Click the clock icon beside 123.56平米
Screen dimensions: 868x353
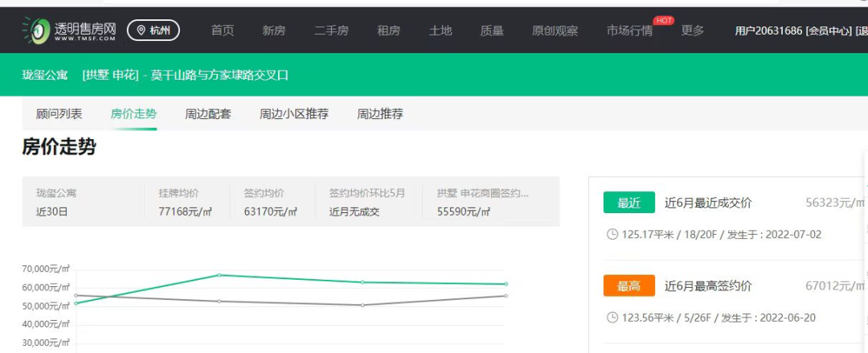coord(612,318)
